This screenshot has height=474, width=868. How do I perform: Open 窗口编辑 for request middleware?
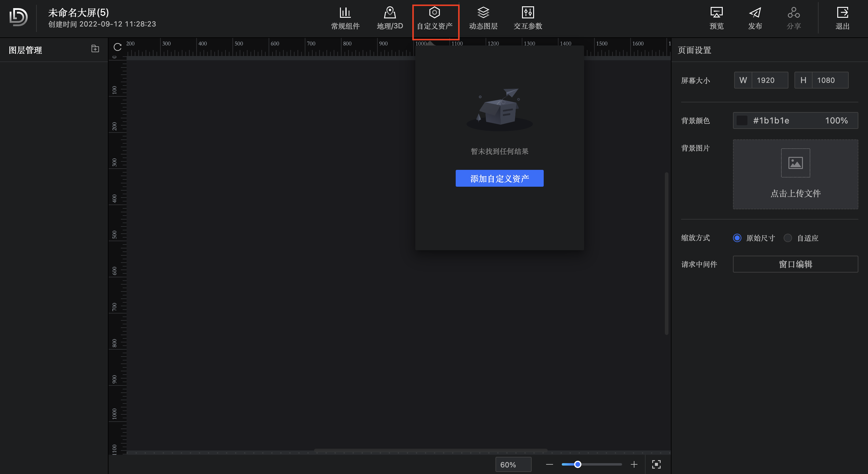(x=795, y=264)
